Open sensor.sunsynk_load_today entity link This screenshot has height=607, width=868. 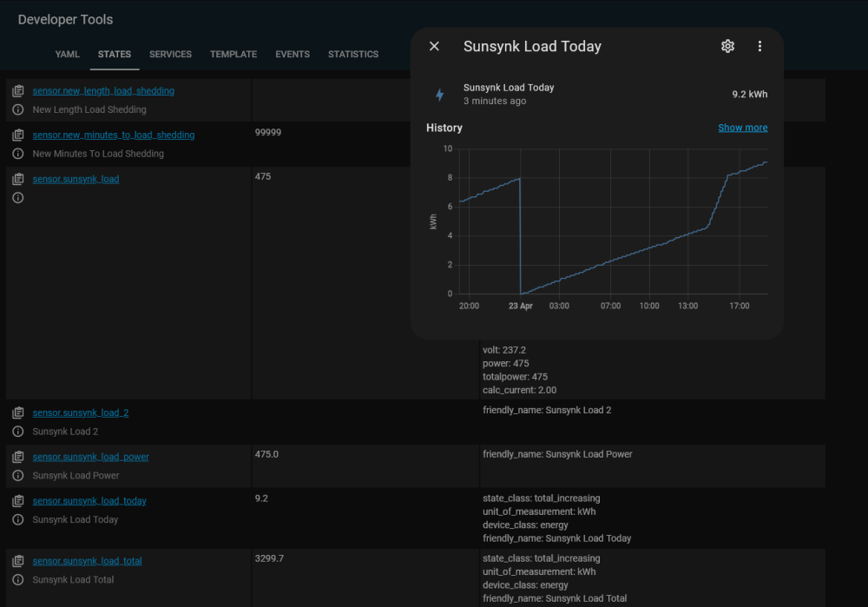pos(89,501)
